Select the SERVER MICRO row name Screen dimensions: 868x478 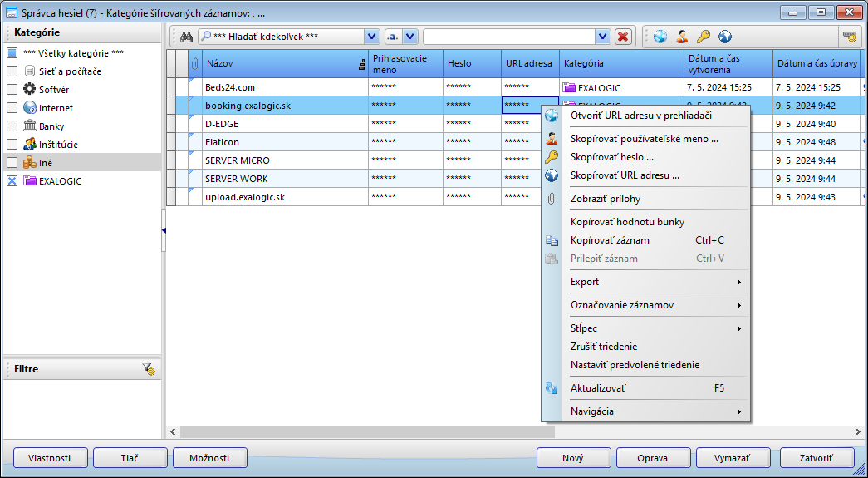237,160
